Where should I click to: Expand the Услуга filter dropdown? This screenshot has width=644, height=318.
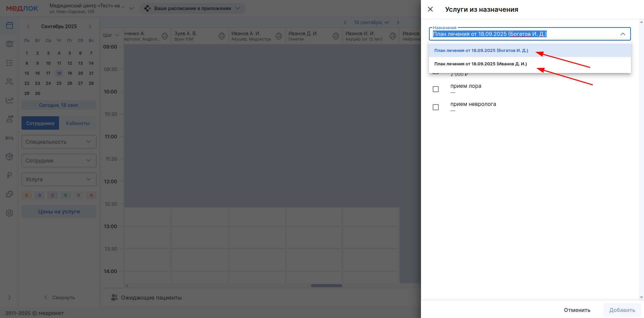point(59,179)
